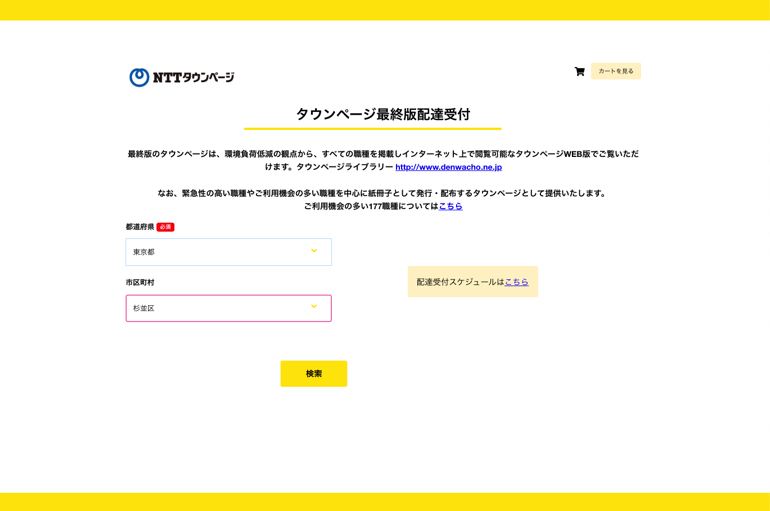The width and height of the screenshot is (770, 511).
Task: Click the 都道府県 field label
Action: pyautogui.click(x=139, y=227)
